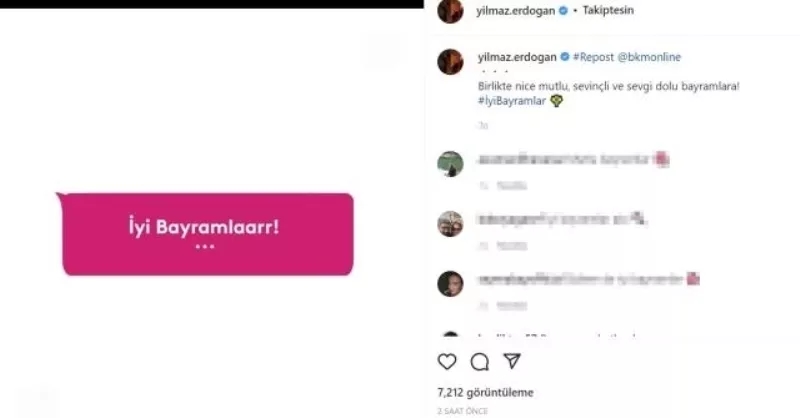The width and height of the screenshot is (800, 418).
Task: Click the first blurred comment text
Action: [573, 160]
